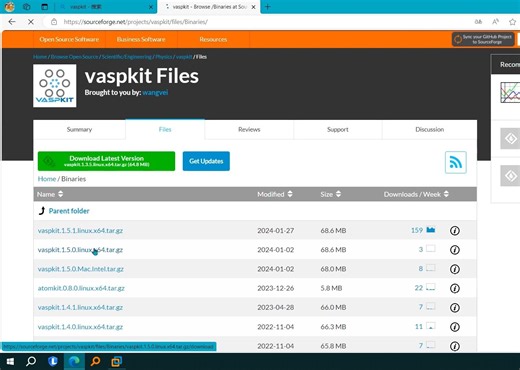
Task: Stop page loading with the X button
Action: 31,22
